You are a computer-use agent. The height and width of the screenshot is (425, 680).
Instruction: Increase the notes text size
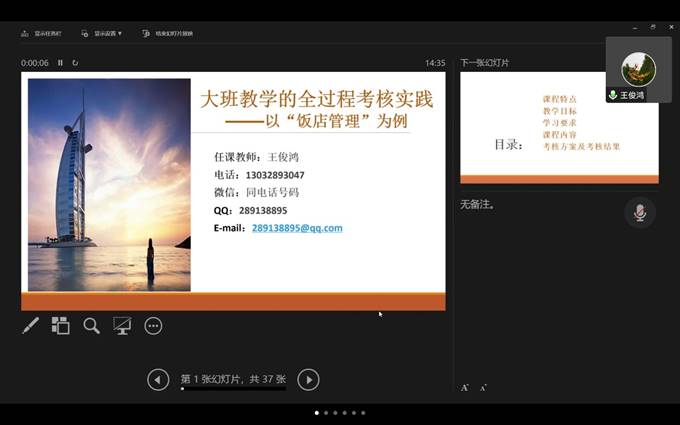(x=465, y=387)
